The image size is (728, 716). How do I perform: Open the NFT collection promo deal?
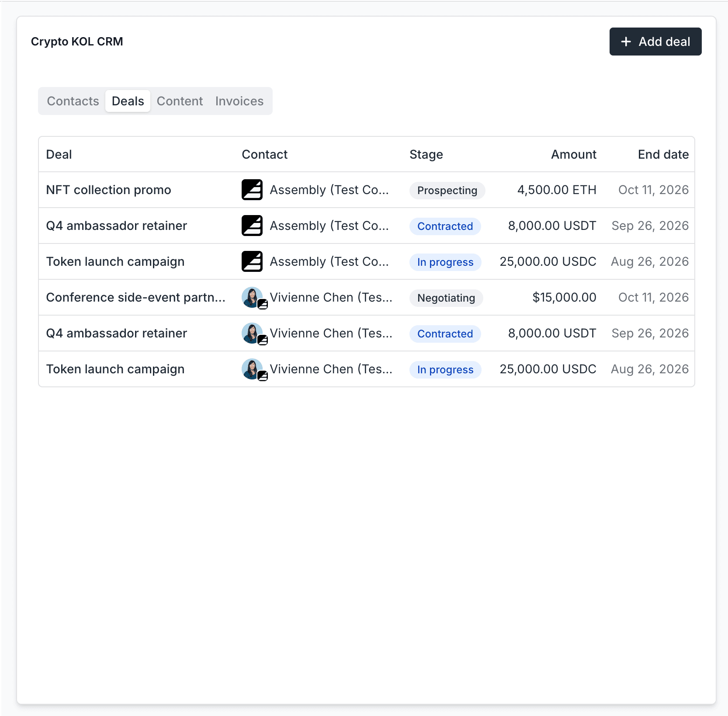click(108, 190)
